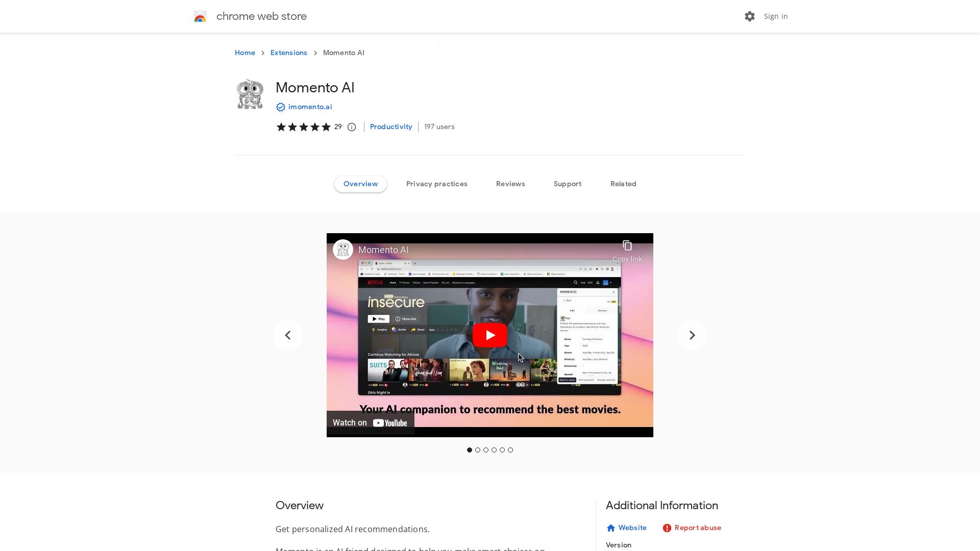
Task: Advance carousel with the next arrow
Action: click(692, 335)
